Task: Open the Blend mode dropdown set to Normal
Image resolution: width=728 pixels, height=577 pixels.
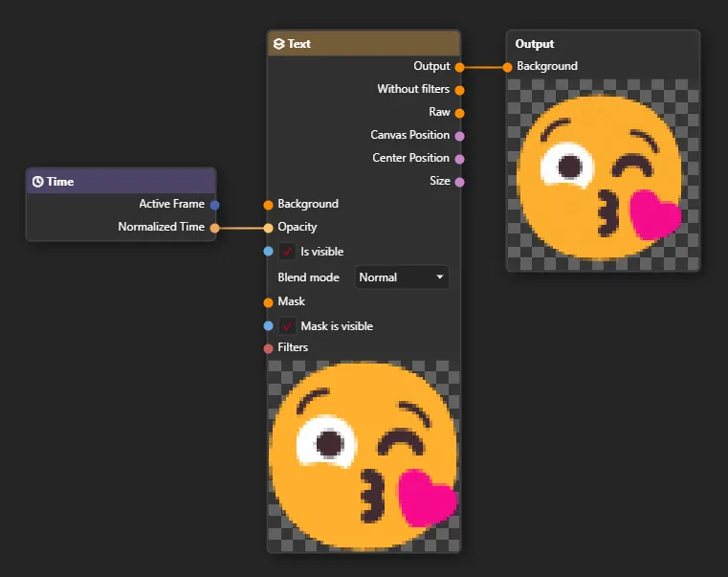Action: (x=402, y=277)
